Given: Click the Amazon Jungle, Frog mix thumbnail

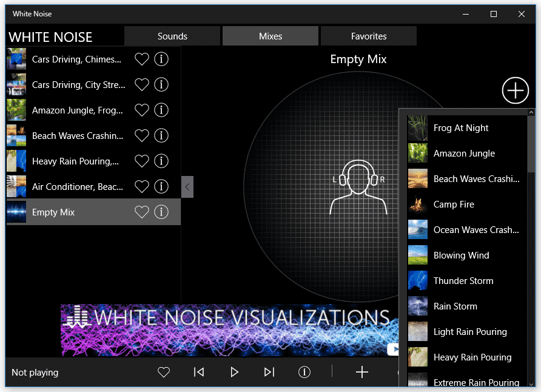Looking at the screenshot, I should (x=16, y=110).
